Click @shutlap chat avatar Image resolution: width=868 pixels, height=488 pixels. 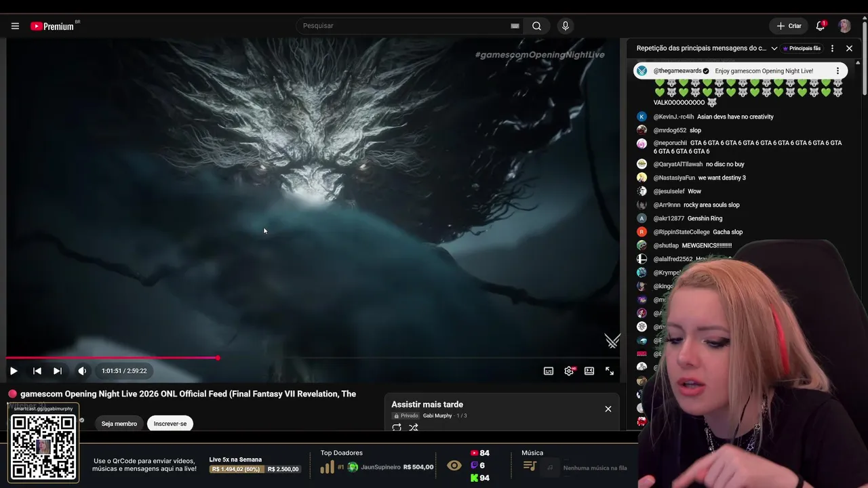642,245
